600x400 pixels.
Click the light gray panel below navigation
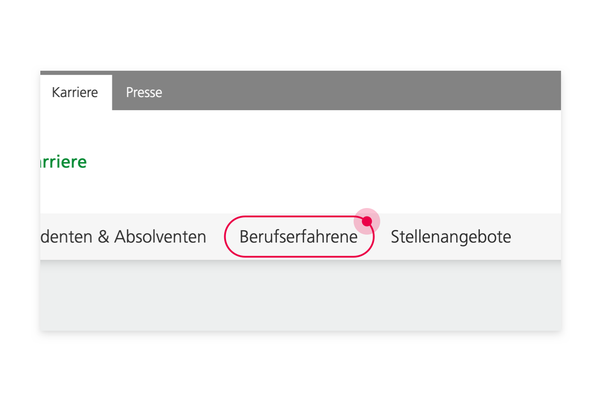(300, 296)
